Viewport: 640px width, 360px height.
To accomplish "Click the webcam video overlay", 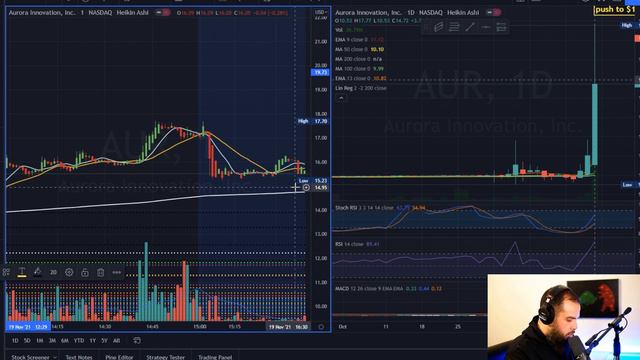I will point(564,317).
